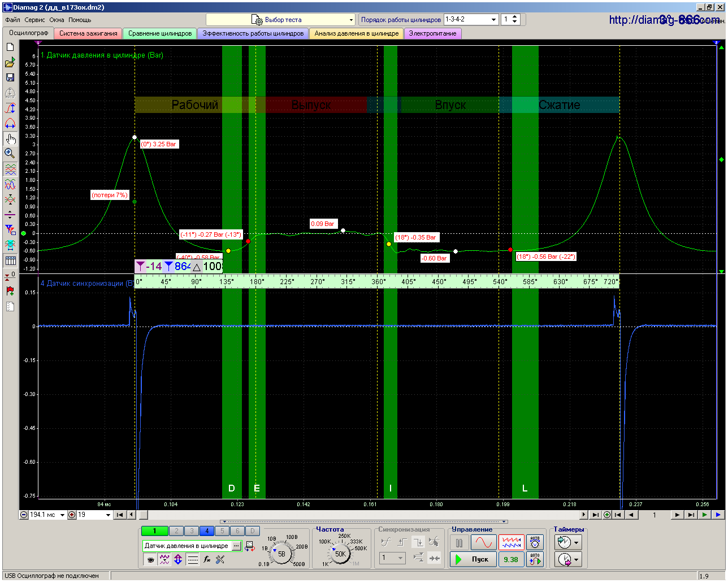Open a file with the folder icon

(x=10, y=62)
